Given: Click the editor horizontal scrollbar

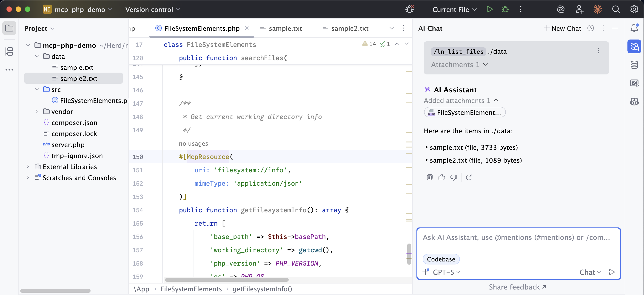Looking at the screenshot, I should (x=226, y=280).
